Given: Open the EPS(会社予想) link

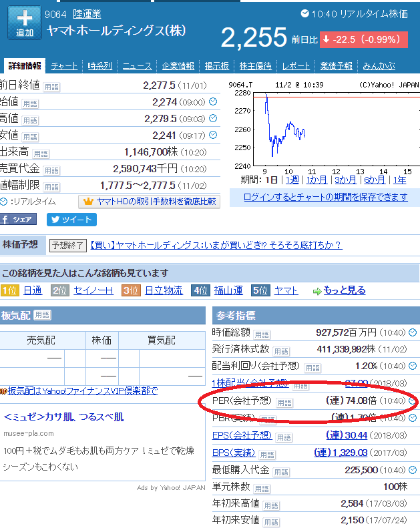Looking at the screenshot, I should 242,435.
